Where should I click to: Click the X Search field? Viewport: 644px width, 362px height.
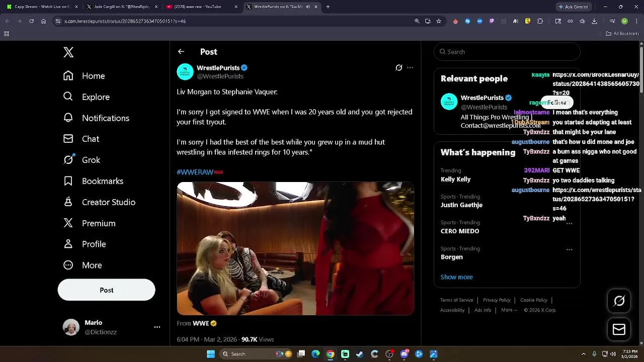pos(507,52)
